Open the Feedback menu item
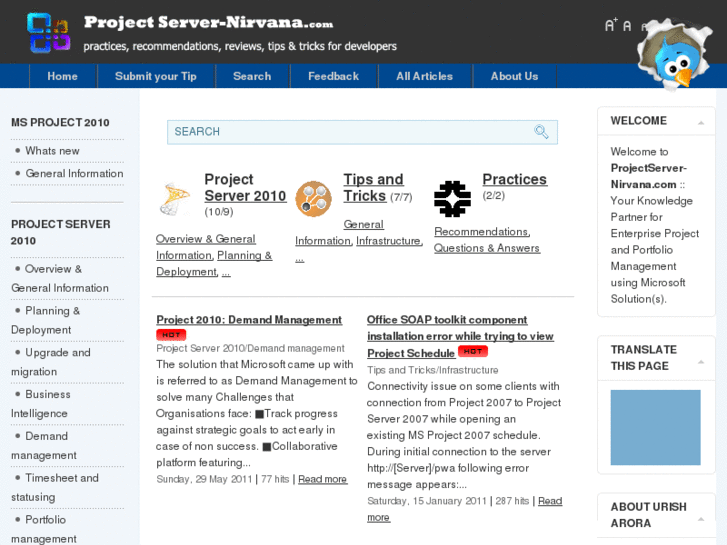The width and height of the screenshot is (727, 545). [x=333, y=76]
